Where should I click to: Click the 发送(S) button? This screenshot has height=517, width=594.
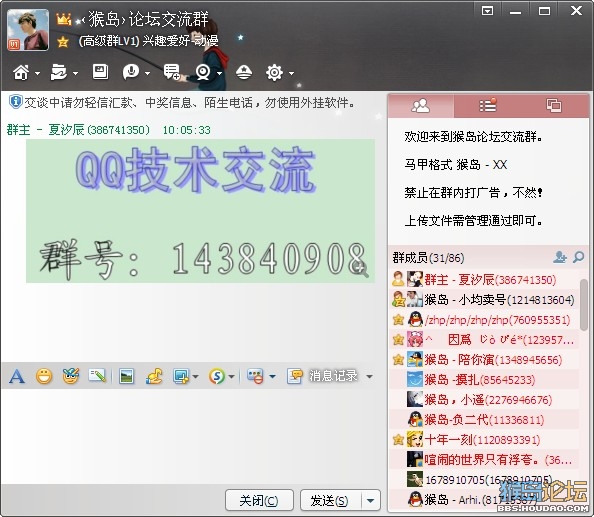[x=330, y=500]
